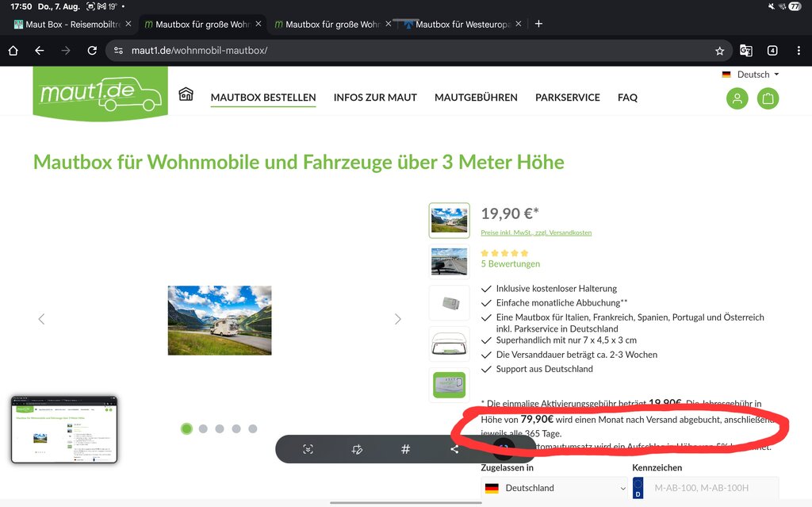Add a hashtag to the screenshot
The height and width of the screenshot is (507, 812).
pyautogui.click(x=405, y=449)
